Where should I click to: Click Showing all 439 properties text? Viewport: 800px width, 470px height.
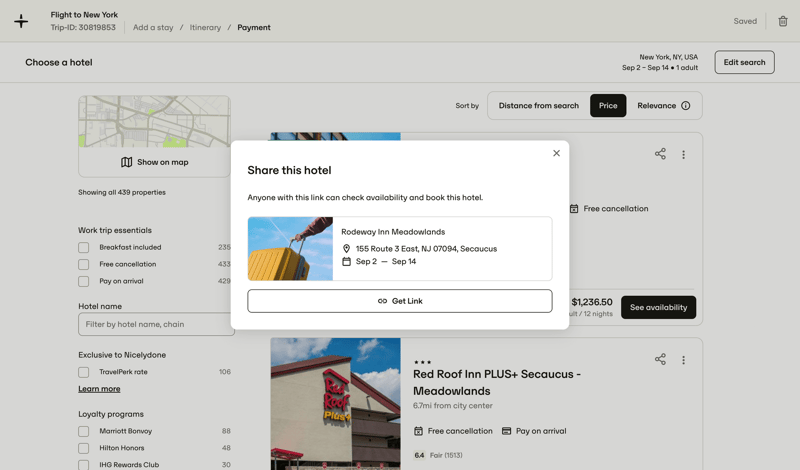121,192
